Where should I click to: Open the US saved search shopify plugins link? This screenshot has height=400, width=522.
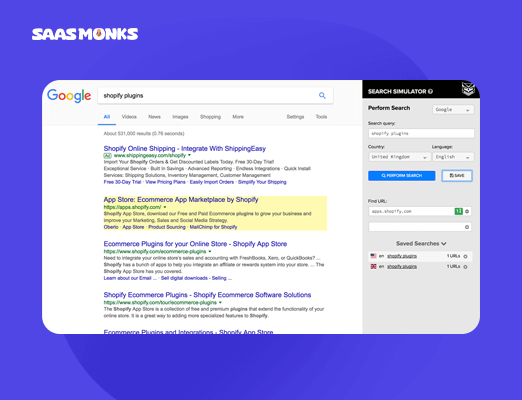point(402,256)
